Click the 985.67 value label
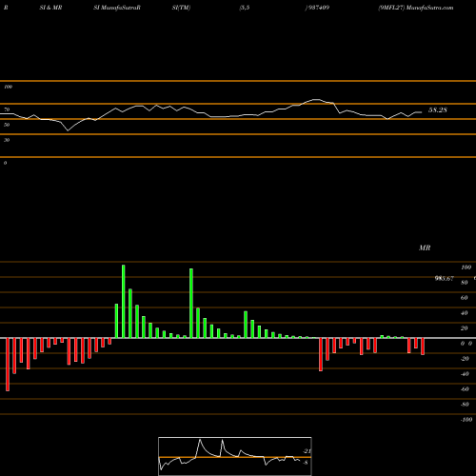This screenshot has height=476, width=476. click(x=445, y=278)
